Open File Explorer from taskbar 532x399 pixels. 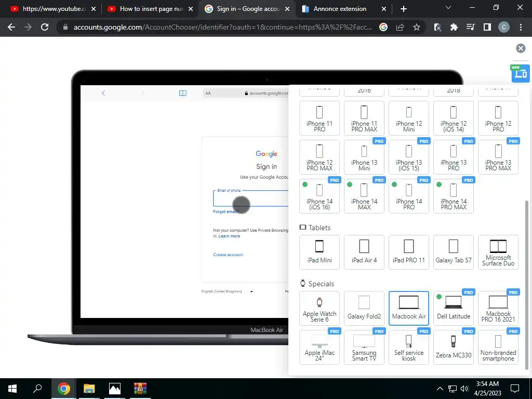pos(89,389)
